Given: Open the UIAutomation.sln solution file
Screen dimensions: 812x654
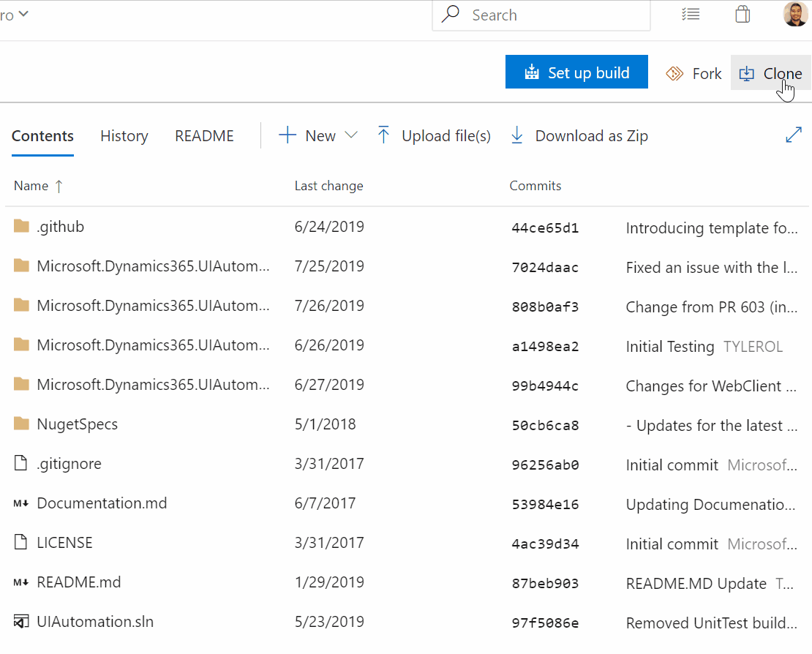Looking at the screenshot, I should pyautogui.click(x=95, y=622).
